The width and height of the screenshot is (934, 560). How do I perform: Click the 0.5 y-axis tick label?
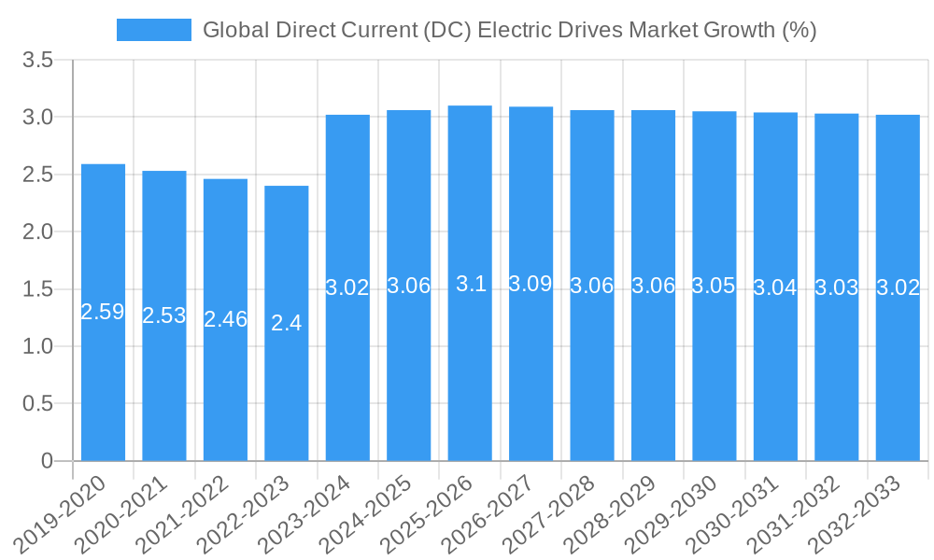click(x=37, y=403)
